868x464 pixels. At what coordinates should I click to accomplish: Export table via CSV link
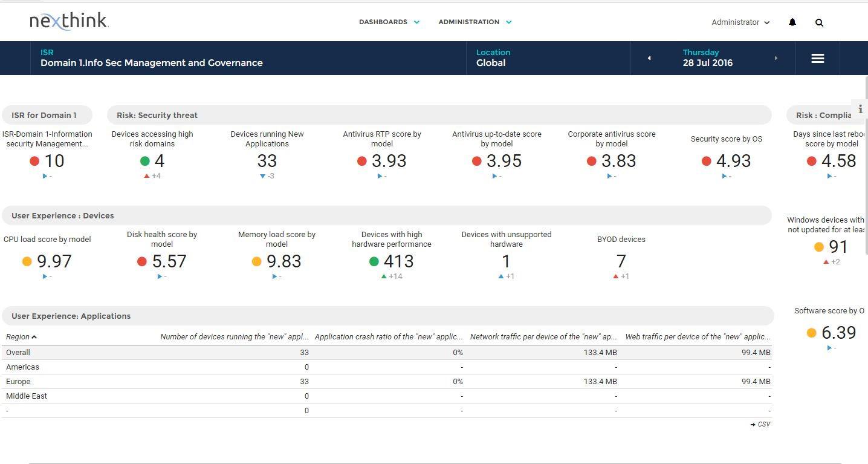tap(760, 424)
